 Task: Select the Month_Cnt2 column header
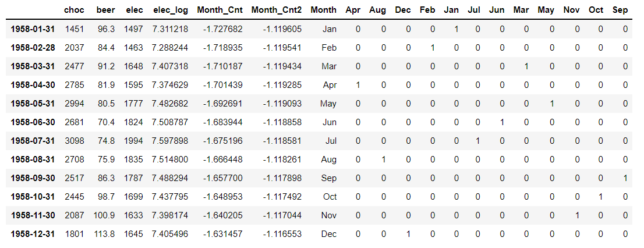click(x=277, y=10)
